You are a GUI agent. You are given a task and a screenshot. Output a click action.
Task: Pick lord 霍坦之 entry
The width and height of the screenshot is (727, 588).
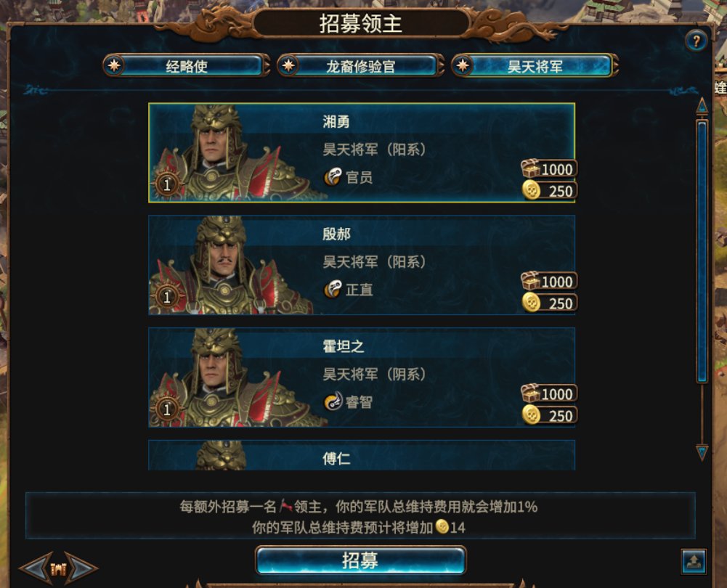362,377
